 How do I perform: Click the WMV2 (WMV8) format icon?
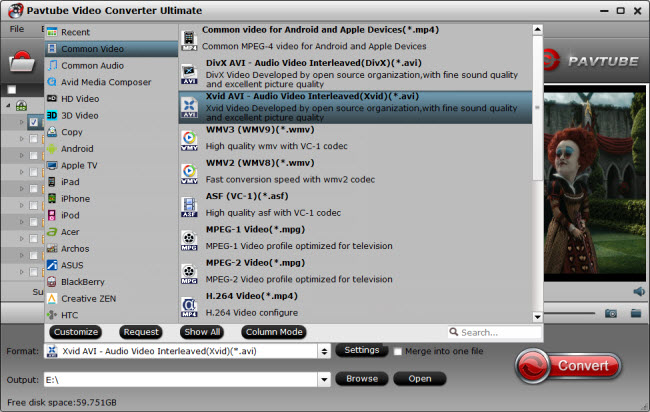189,174
